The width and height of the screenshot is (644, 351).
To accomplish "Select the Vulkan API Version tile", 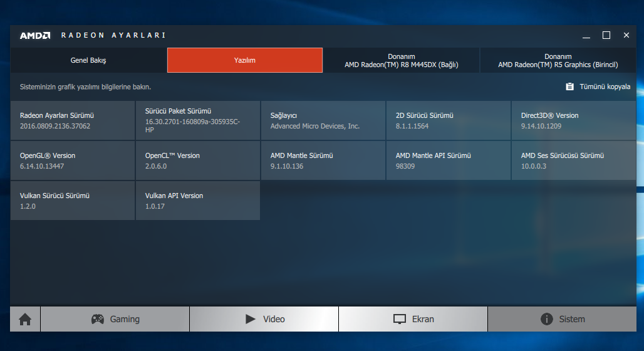I will (x=198, y=201).
